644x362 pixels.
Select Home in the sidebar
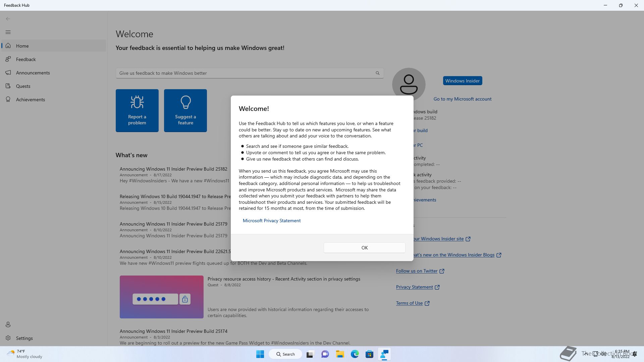tap(54, 46)
